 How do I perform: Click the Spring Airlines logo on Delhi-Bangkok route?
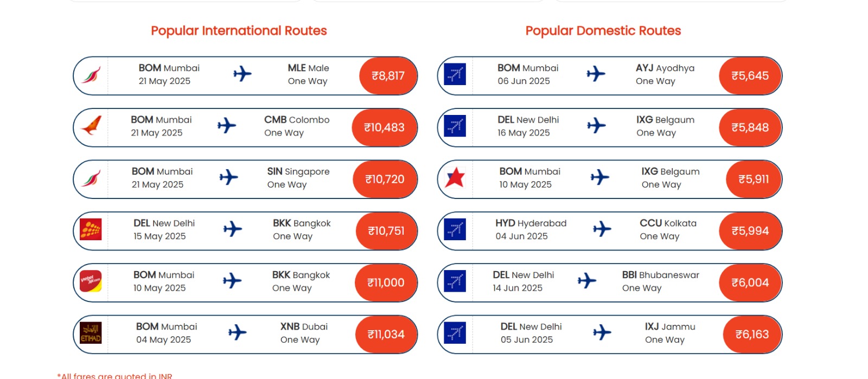(91, 230)
